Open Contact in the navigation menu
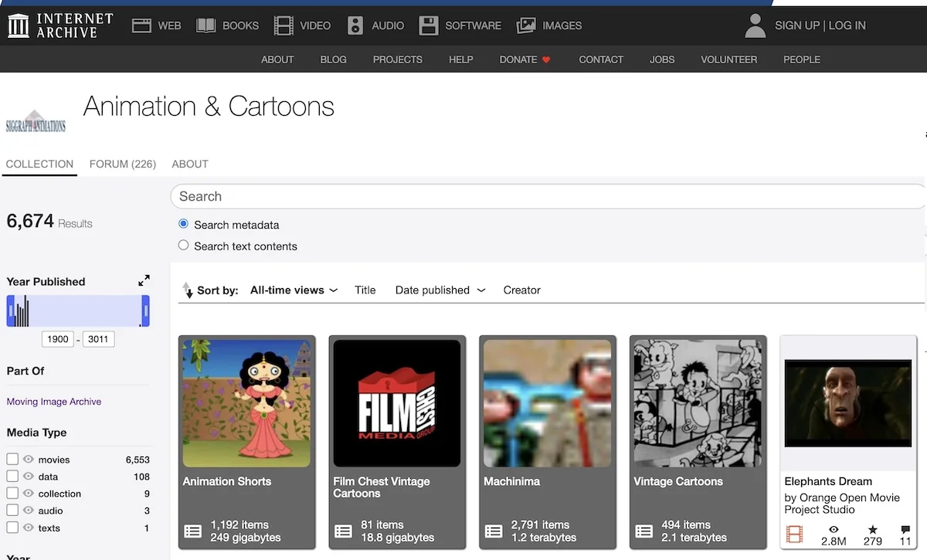927x560 pixels. click(601, 59)
